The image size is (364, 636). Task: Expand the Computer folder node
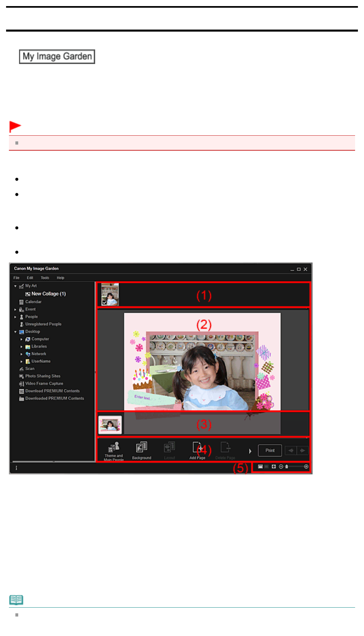coord(21,339)
